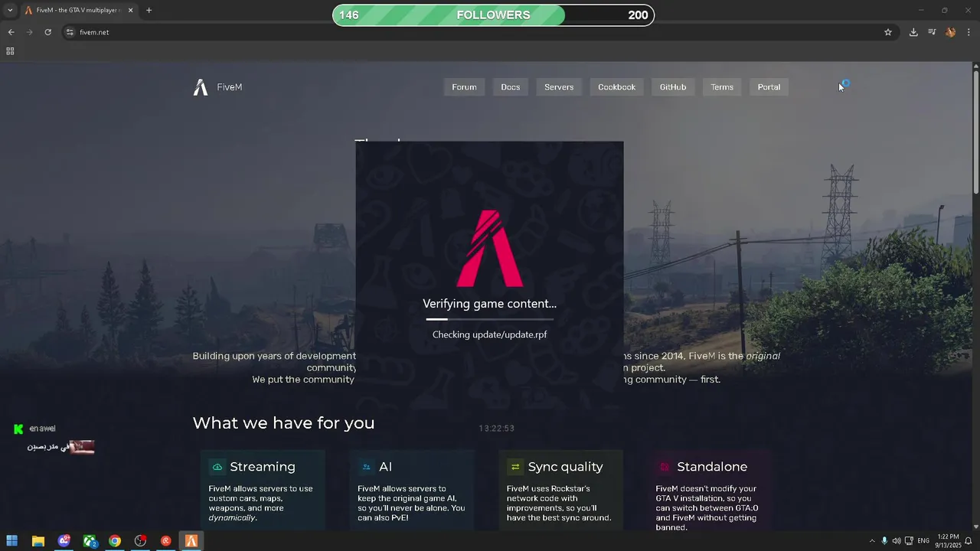Image resolution: width=980 pixels, height=551 pixels.
Task: Bookmark this page with the star icon
Action: tap(888, 32)
